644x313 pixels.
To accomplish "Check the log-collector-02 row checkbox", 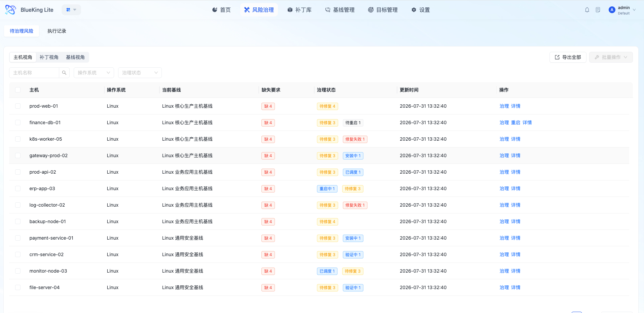I will point(18,205).
